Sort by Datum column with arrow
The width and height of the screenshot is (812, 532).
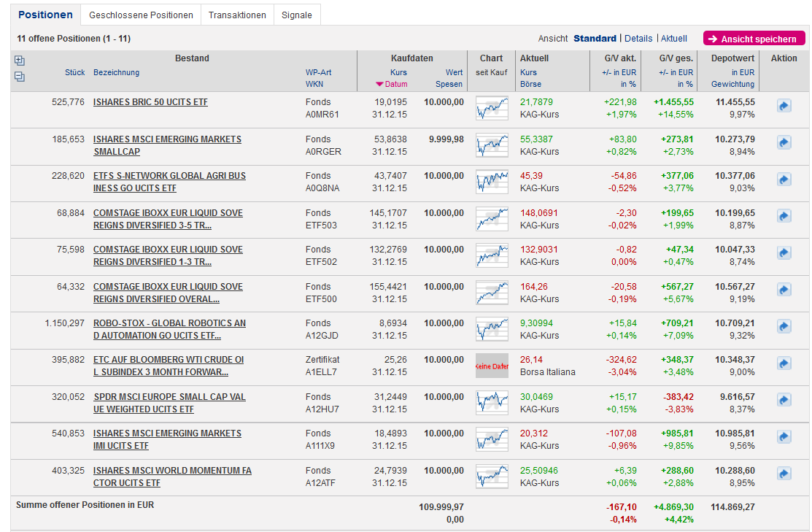(x=393, y=85)
